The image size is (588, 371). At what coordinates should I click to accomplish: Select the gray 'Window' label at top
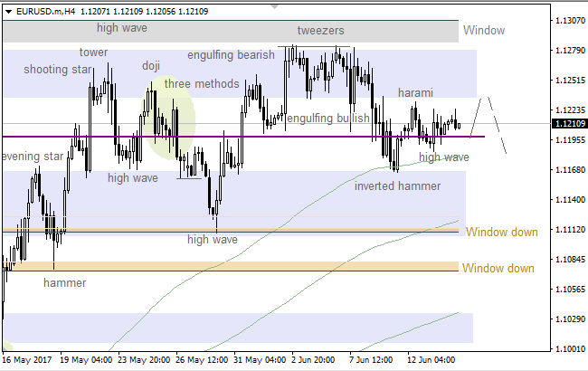[x=483, y=30]
